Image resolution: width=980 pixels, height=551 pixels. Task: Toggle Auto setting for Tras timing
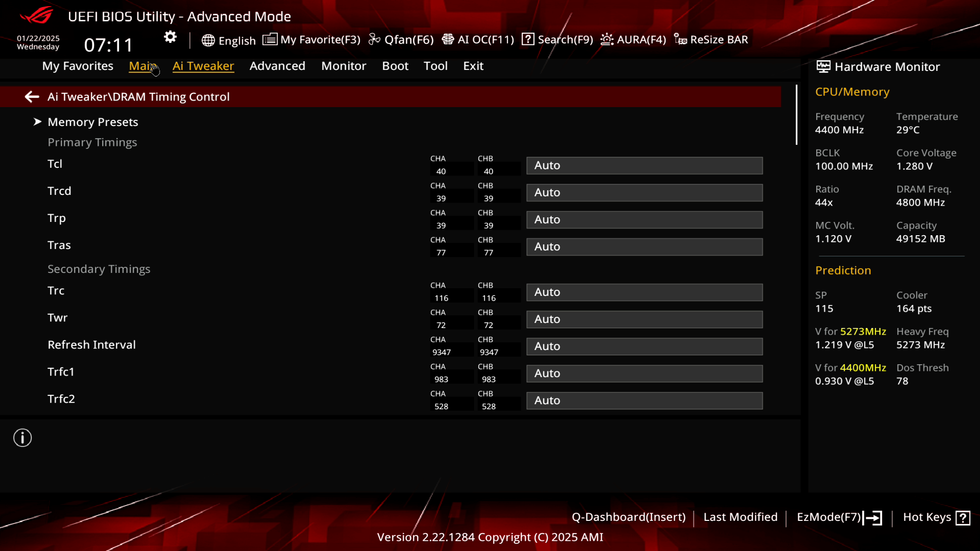[645, 246]
